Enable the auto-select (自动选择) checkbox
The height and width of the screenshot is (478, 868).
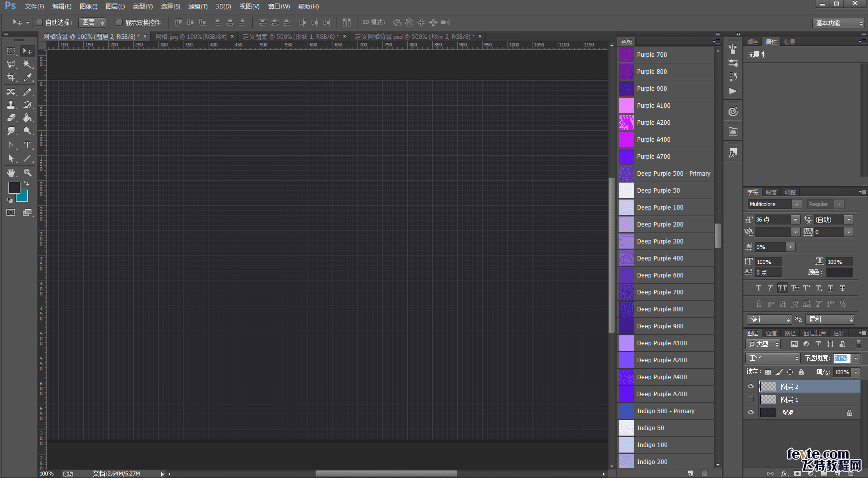(x=39, y=22)
